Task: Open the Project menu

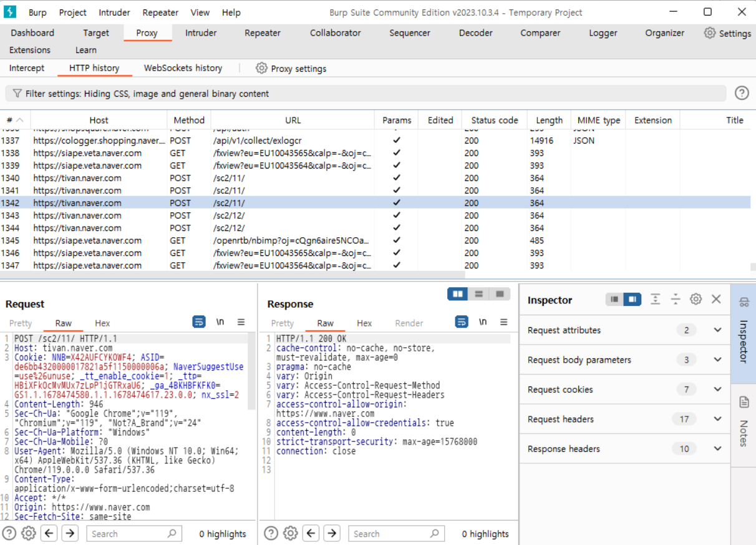Action: tap(73, 12)
